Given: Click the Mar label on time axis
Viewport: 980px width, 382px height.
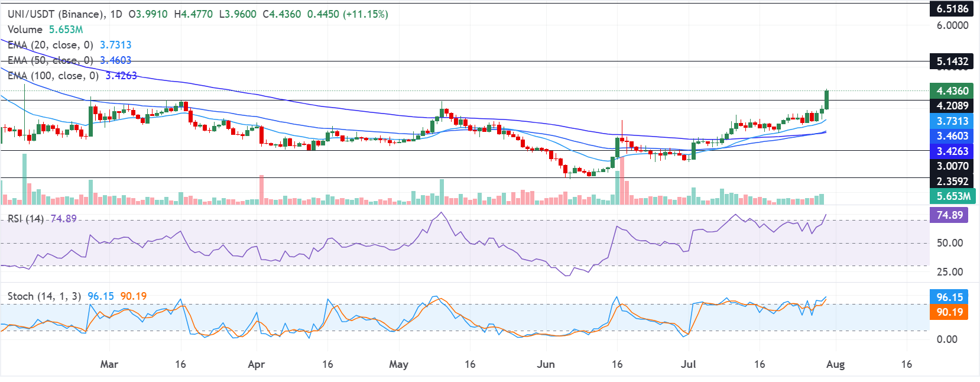Looking at the screenshot, I should pyautogui.click(x=109, y=364).
